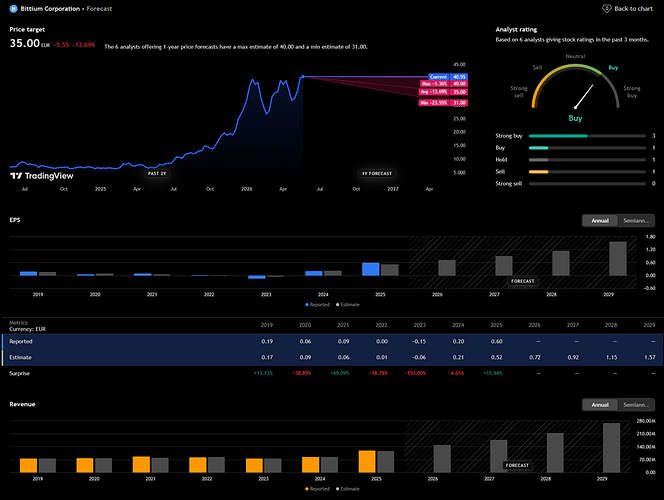Screen dimensions: 664x500
Task: Click the analyst rating gauge needle
Action: pos(584,96)
